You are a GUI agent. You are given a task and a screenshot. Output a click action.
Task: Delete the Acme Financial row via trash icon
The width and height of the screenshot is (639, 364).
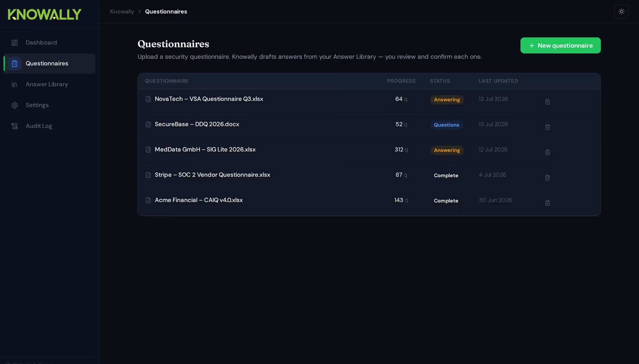tap(547, 203)
